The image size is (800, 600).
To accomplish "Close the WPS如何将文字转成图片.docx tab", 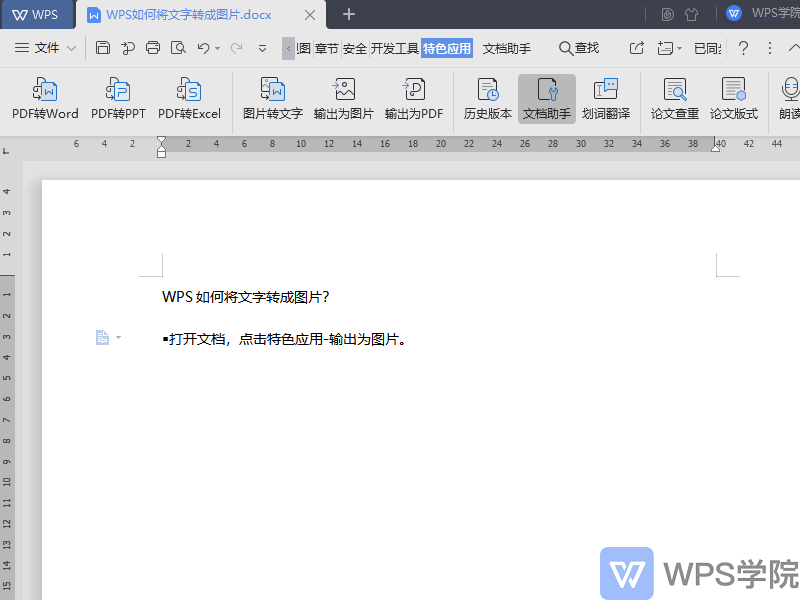I will (310, 15).
